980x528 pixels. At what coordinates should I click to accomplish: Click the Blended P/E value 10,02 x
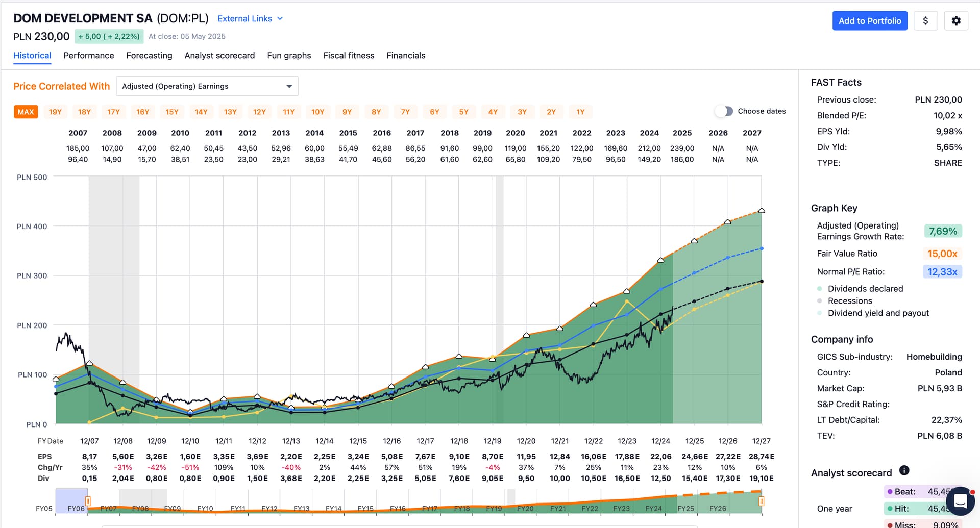tap(948, 116)
